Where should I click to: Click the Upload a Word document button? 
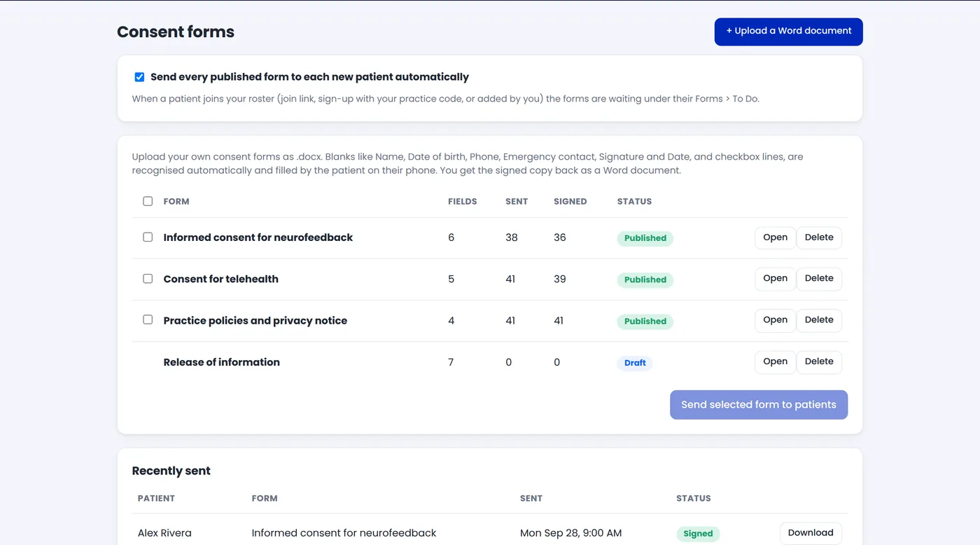pyautogui.click(x=788, y=32)
